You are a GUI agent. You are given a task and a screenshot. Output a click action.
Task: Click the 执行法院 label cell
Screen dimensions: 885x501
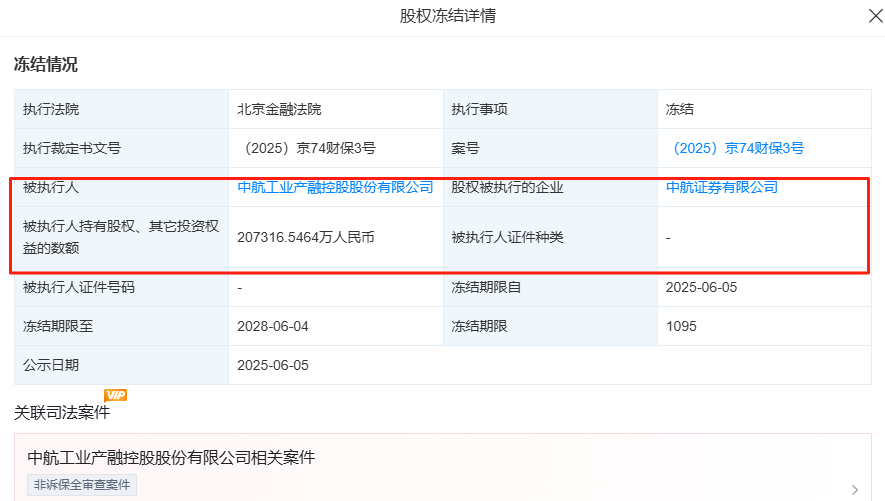[x=121, y=109]
